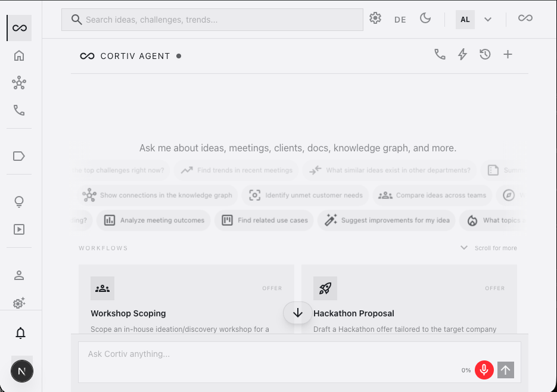Click 'Scroll for more' chevron
The width and height of the screenshot is (557, 392).
point(464,248)
